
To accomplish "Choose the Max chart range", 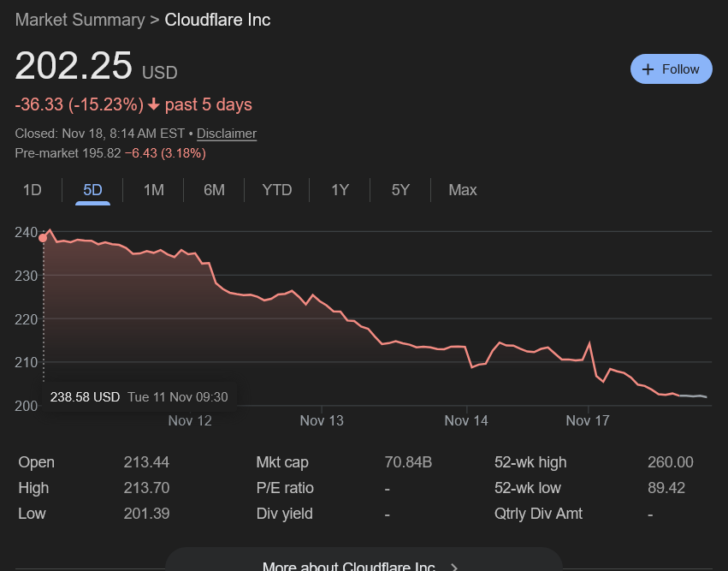I will coord(463,190).
